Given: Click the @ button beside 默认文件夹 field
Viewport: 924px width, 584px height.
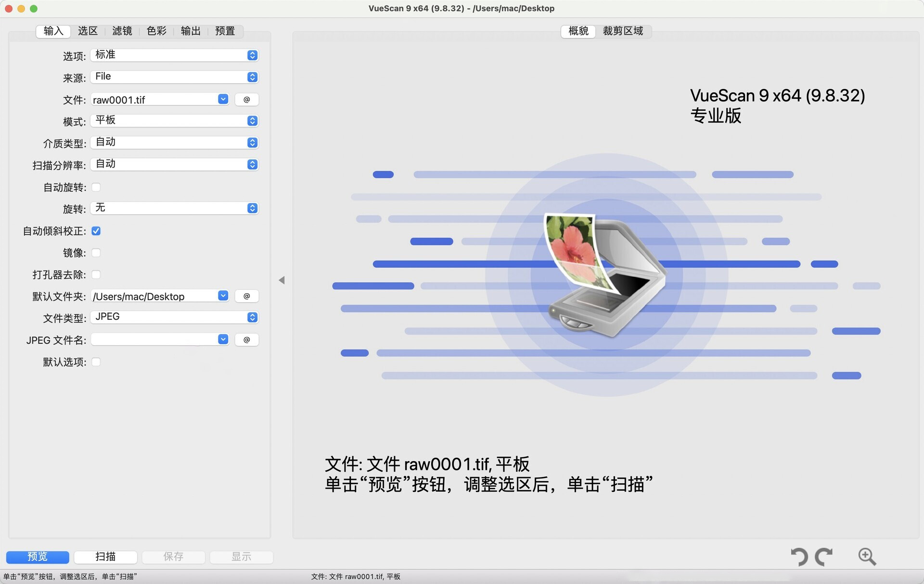Looking at the screenshot, I should 246,296.
